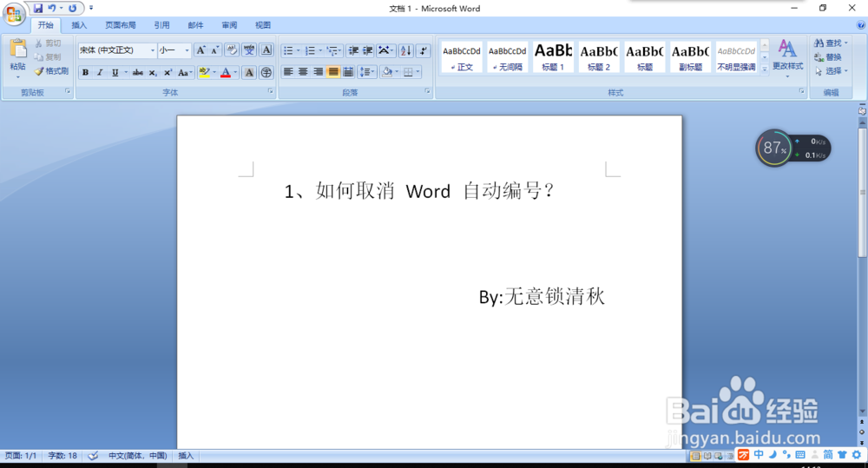Apply paragraph shading fill bucket
868x468 pixels.
(387, 72)
